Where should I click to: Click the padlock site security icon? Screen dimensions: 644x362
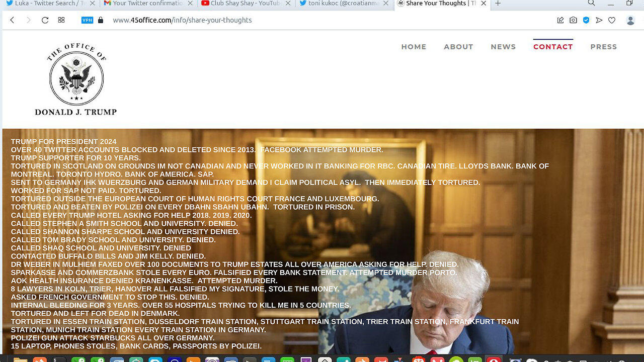coord(101,20)
